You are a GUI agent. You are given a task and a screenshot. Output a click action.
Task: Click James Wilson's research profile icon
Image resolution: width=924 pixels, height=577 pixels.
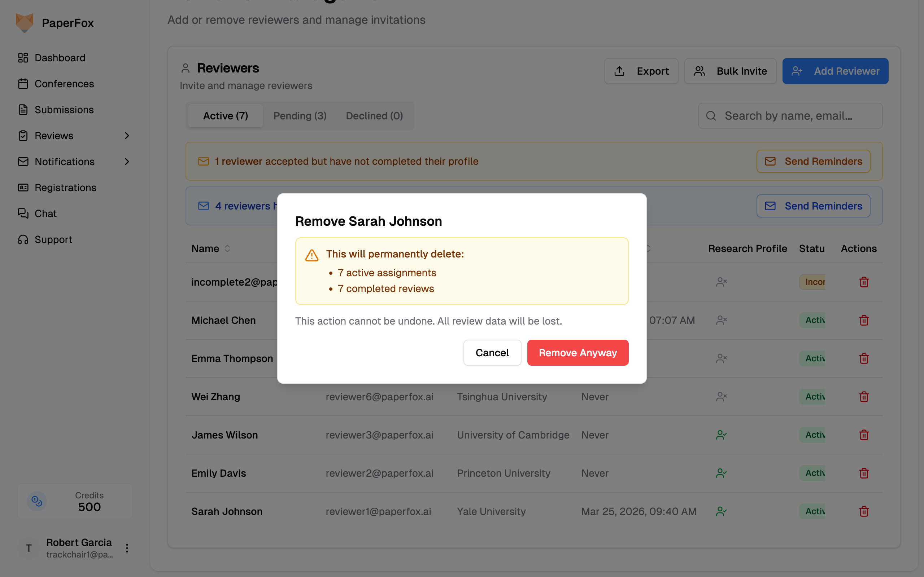click(721, 435)
